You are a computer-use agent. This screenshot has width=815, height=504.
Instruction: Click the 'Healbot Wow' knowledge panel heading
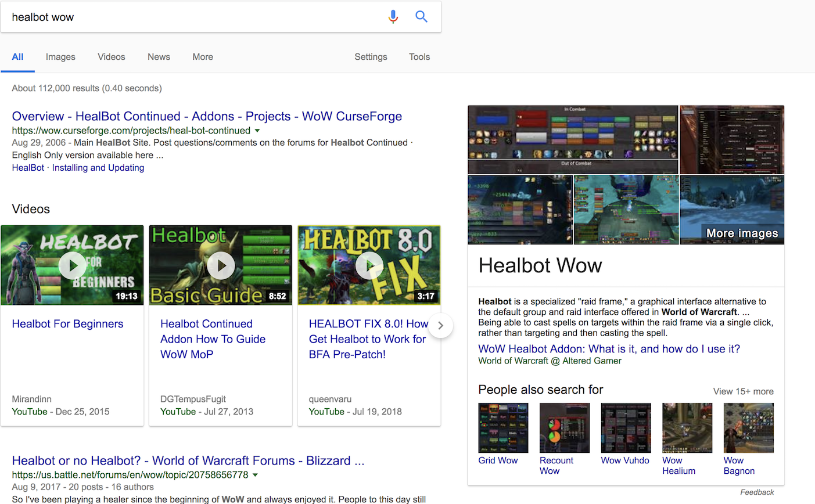pyautogui.click(x=540, y=265)
